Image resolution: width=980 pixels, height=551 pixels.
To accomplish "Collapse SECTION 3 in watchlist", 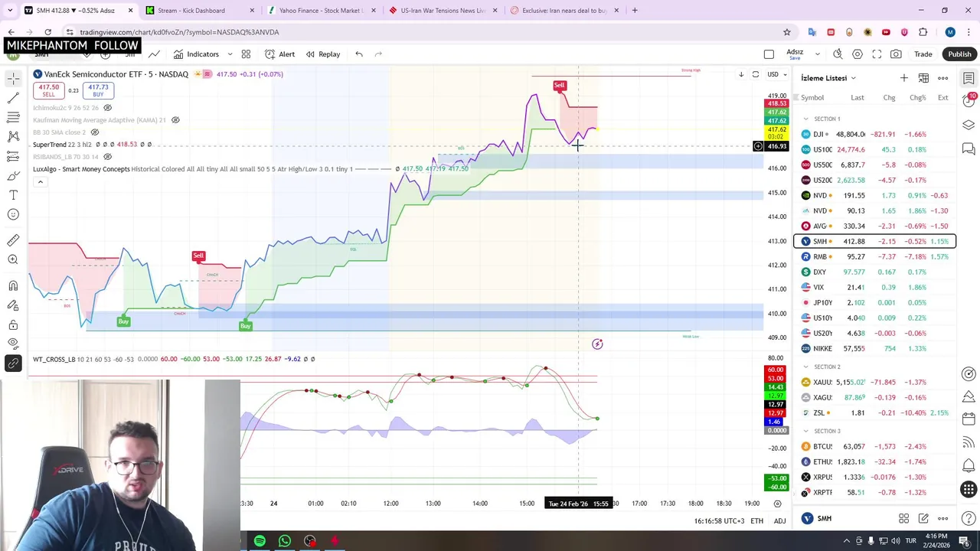I will coord(805,431).
